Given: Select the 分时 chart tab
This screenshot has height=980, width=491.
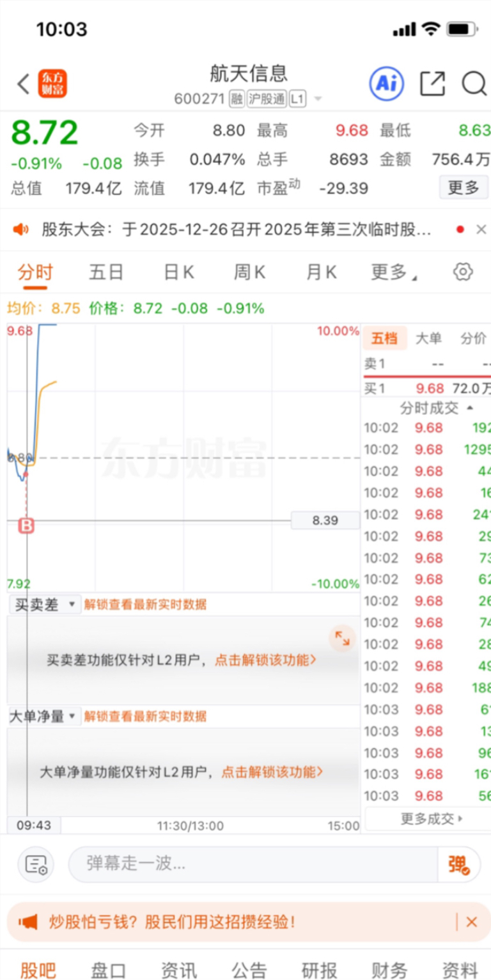Looking at the screenshot, I should pyautogui.click(x=35, y=272).
